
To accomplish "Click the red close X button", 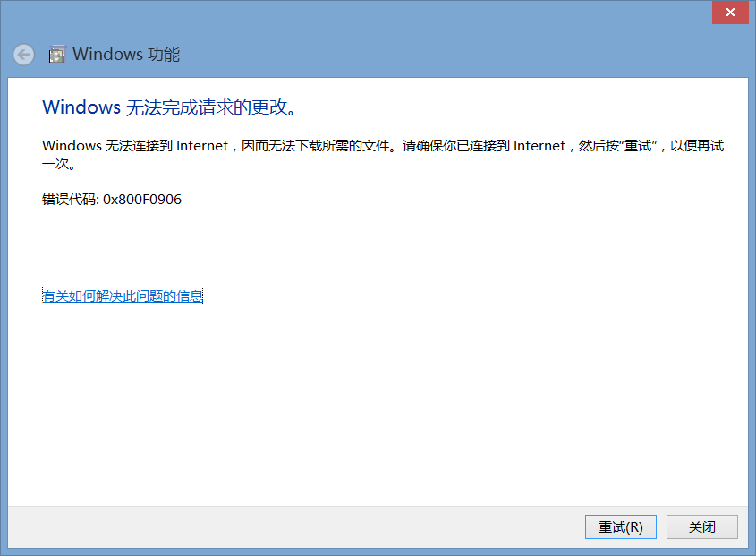I will [730, 13].
